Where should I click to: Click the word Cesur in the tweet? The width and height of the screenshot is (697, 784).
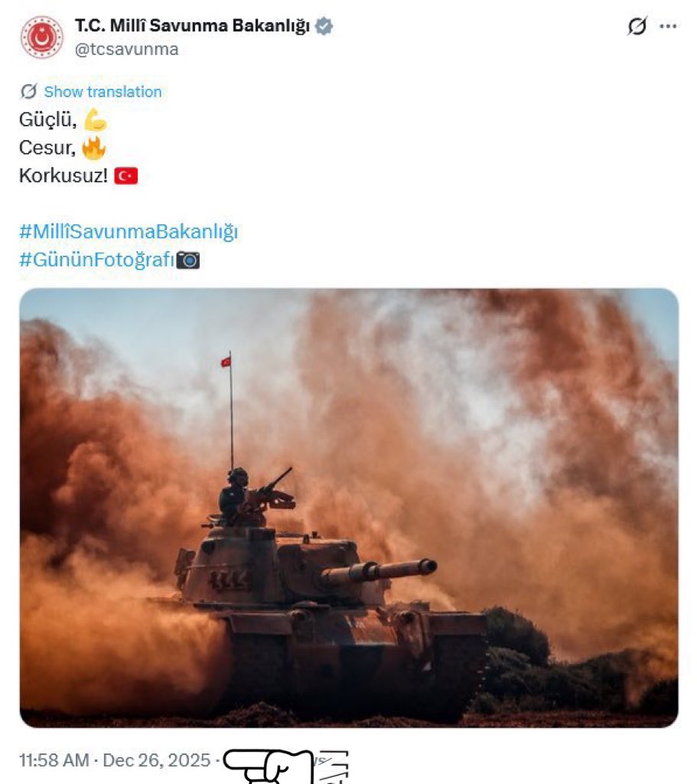point(47,148)
